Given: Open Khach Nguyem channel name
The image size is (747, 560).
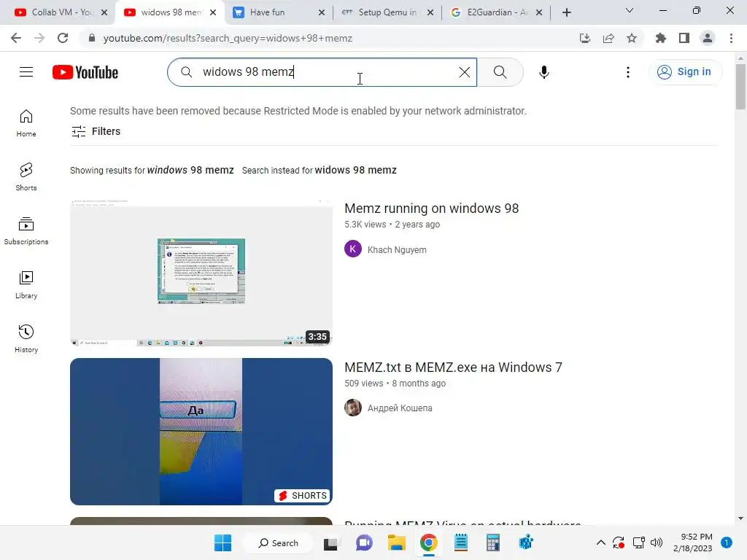Looking at the screenshot, I should click(x=397, y=249).
